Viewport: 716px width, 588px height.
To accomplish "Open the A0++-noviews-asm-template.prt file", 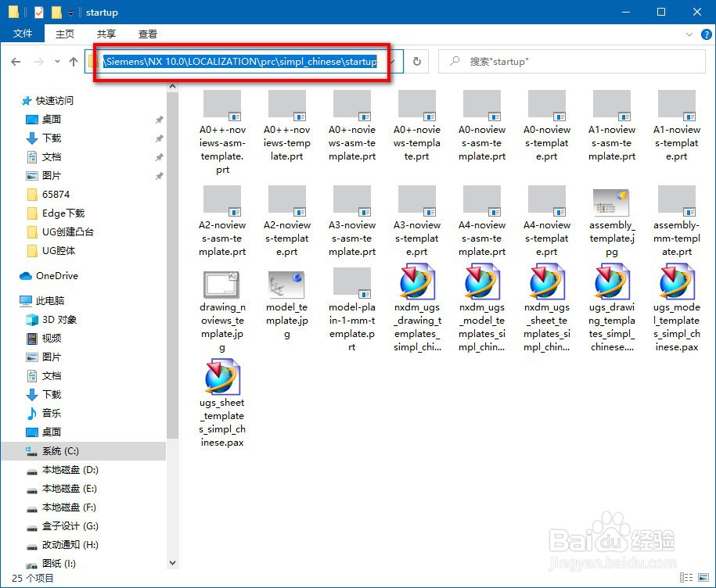I will 222,132.
